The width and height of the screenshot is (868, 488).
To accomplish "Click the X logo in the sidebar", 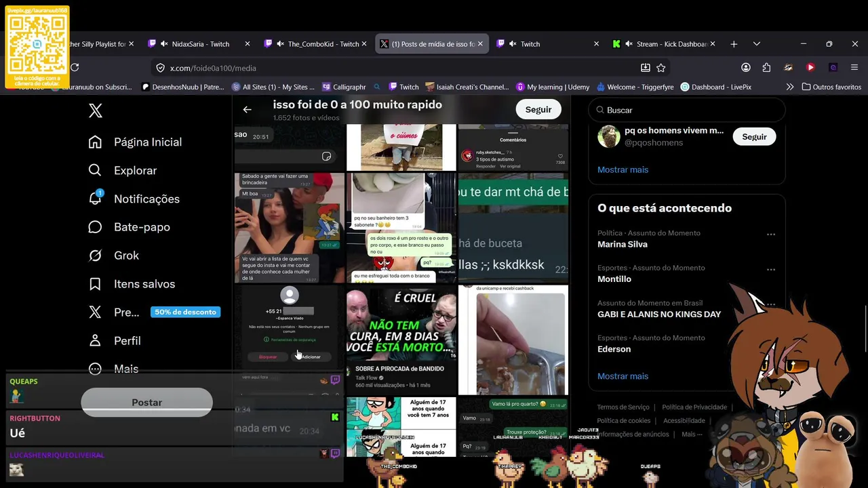I will pos(96,110).
